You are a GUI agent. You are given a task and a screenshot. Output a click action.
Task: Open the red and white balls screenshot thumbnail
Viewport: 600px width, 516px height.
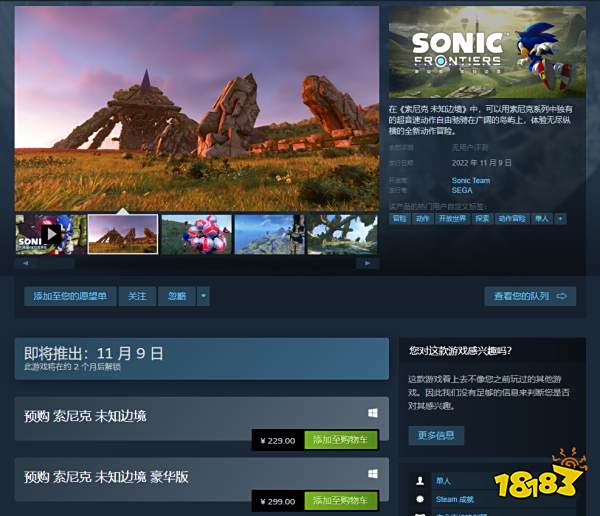(x=196, y=234)
